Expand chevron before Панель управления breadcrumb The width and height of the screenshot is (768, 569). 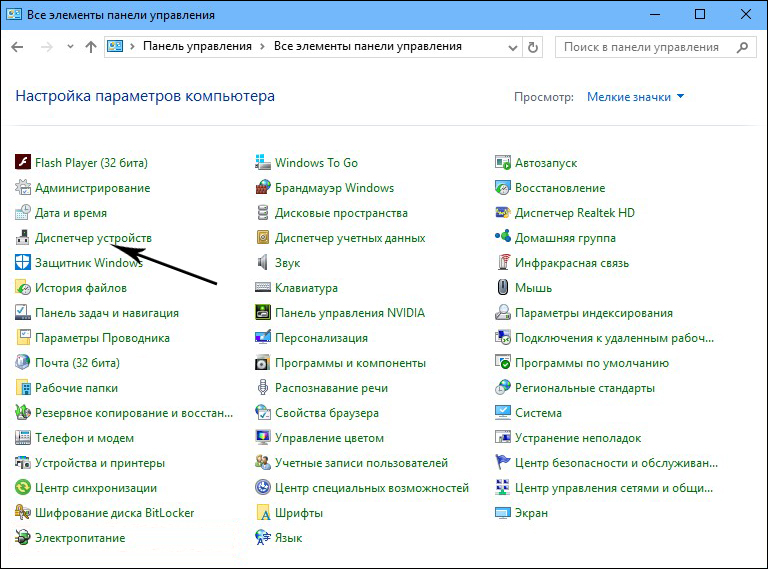pos(132,47)
